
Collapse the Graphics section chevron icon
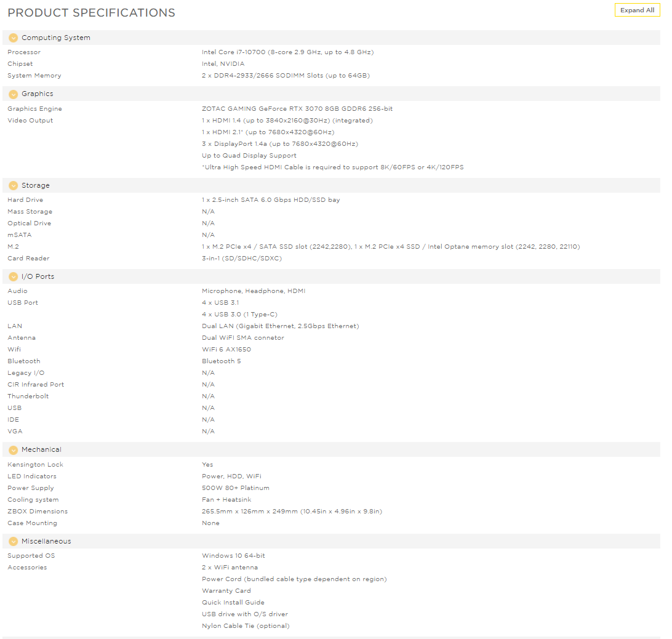[14, 94]
